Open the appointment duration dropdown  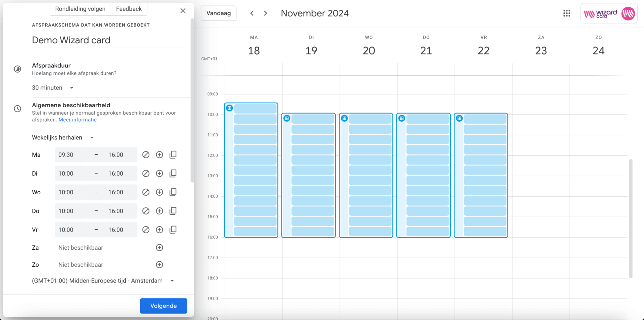[53, 88]
